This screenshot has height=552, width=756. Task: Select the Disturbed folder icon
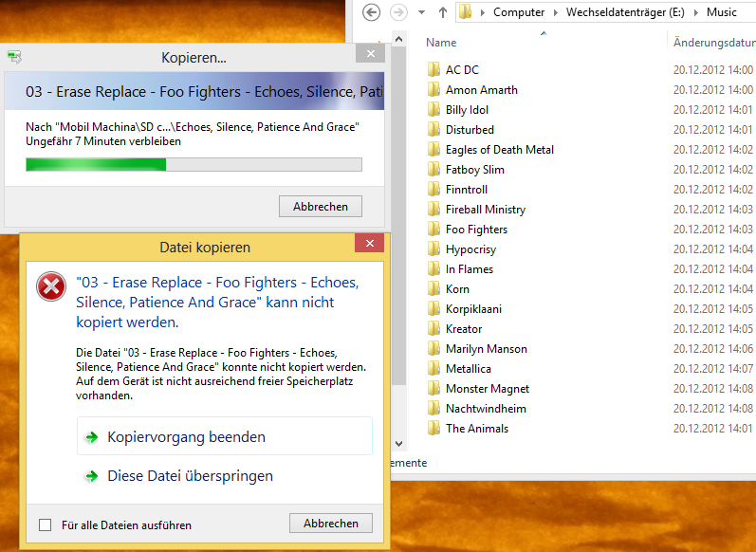click(x=433, y=129)
